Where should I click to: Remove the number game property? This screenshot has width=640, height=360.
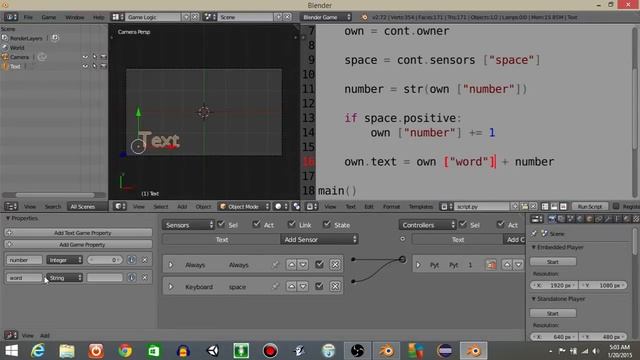tap(145, 260)
